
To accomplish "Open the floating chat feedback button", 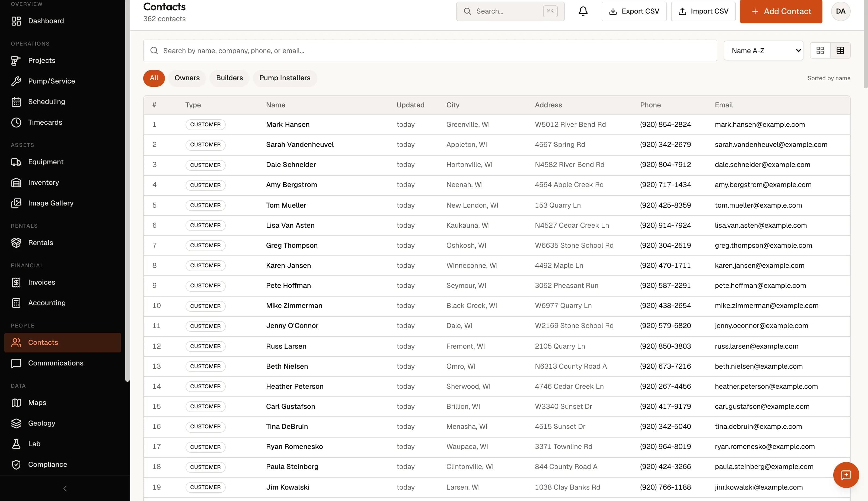I will [846, 475].
